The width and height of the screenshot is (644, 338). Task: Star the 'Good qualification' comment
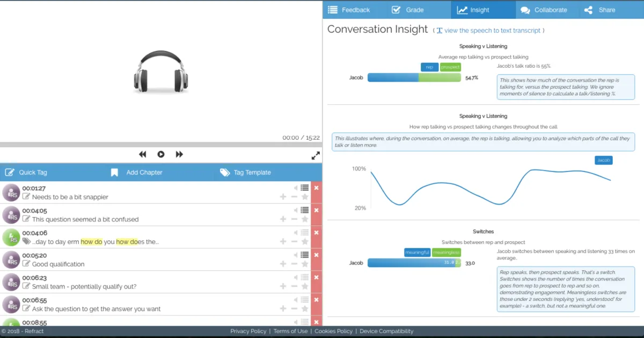click(305, 264)
